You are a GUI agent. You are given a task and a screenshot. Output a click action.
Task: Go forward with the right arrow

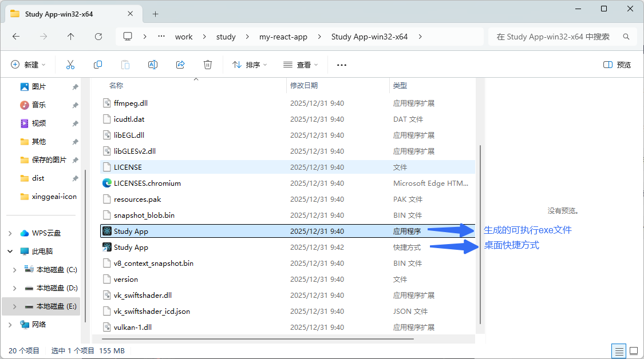coord(44,37)
